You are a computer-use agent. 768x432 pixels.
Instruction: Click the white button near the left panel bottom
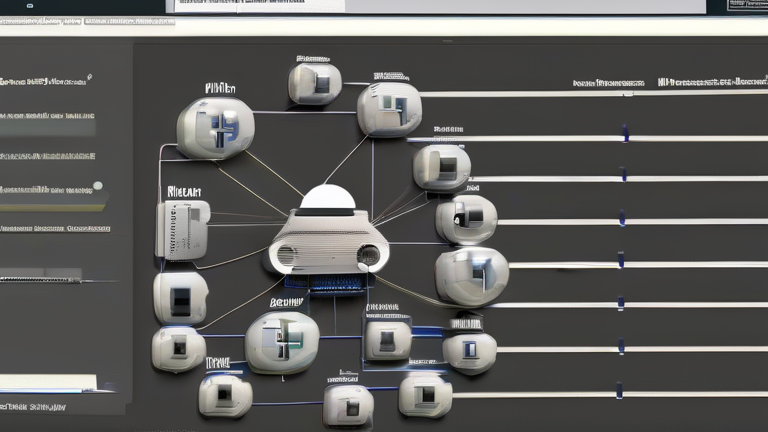click(48, 382)
